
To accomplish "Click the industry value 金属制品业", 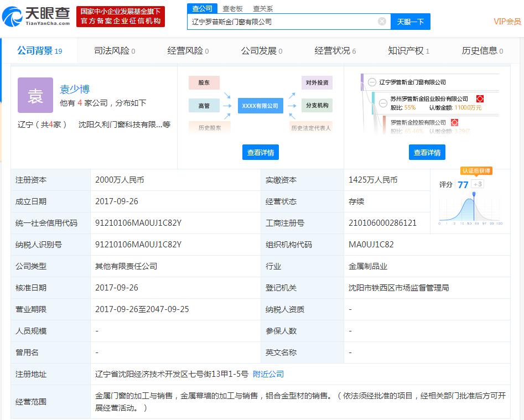I will pos(368,266).
